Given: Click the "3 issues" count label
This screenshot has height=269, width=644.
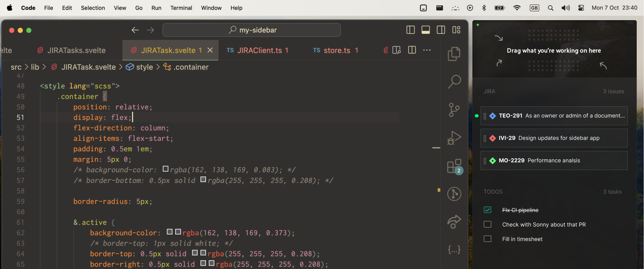Looking at the screenshot, I should click(614, 91).
